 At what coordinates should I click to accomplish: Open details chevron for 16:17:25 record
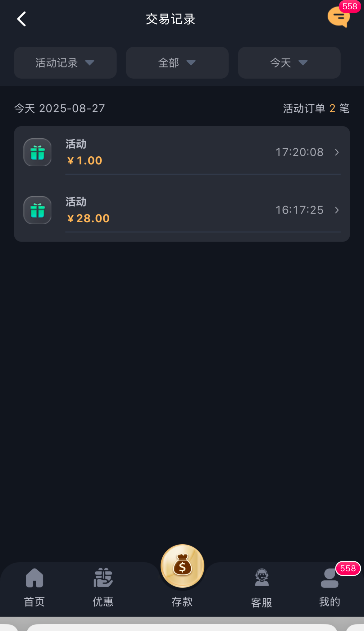(x=337, y=210)
